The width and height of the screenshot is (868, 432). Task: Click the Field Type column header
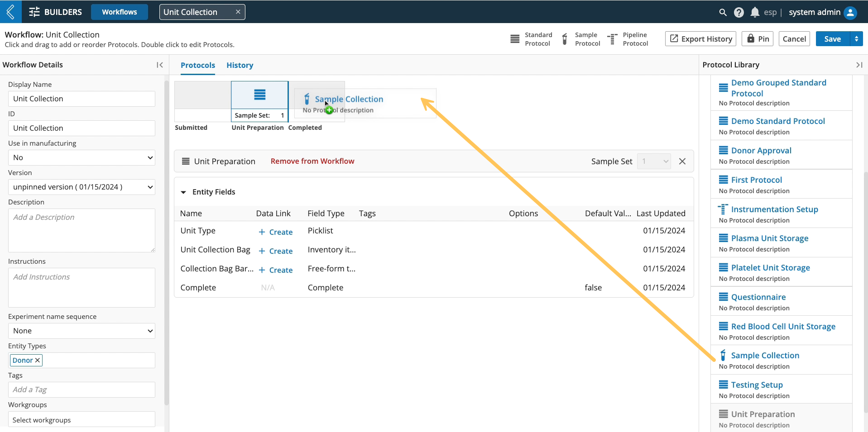[x=326, y=214]
